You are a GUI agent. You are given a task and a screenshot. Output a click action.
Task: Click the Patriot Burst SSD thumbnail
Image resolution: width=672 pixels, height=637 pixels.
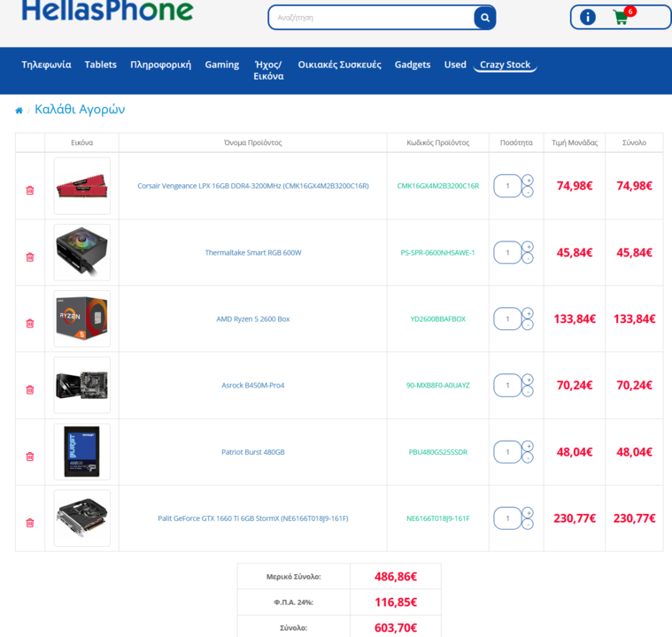pyautogui.click(x=81, y=452)
